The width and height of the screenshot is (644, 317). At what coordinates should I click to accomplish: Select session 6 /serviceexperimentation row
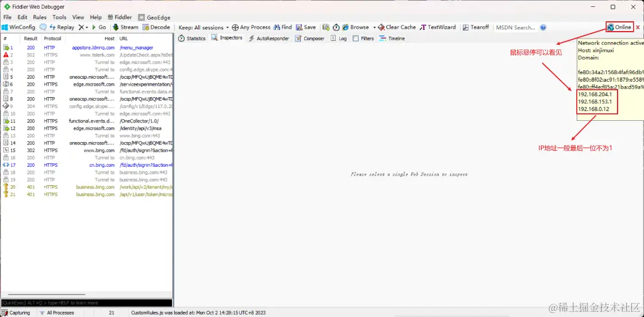click(x=87, y=84)
